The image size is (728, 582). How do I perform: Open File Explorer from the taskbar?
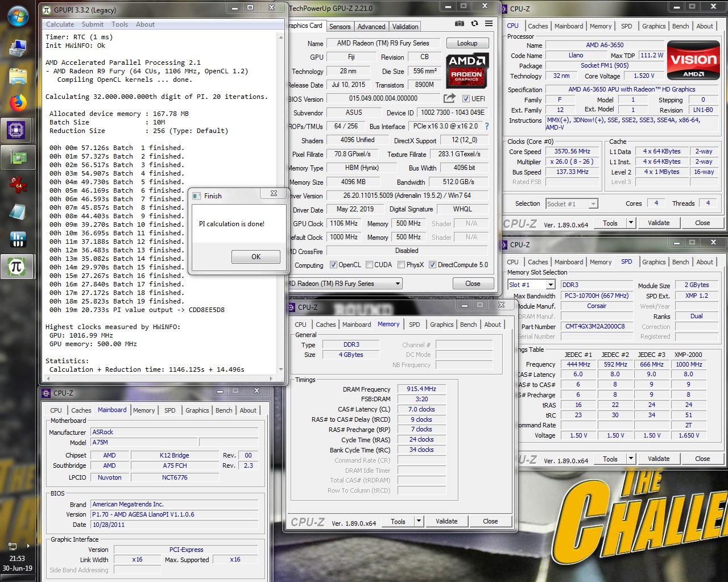click(18, 76)
